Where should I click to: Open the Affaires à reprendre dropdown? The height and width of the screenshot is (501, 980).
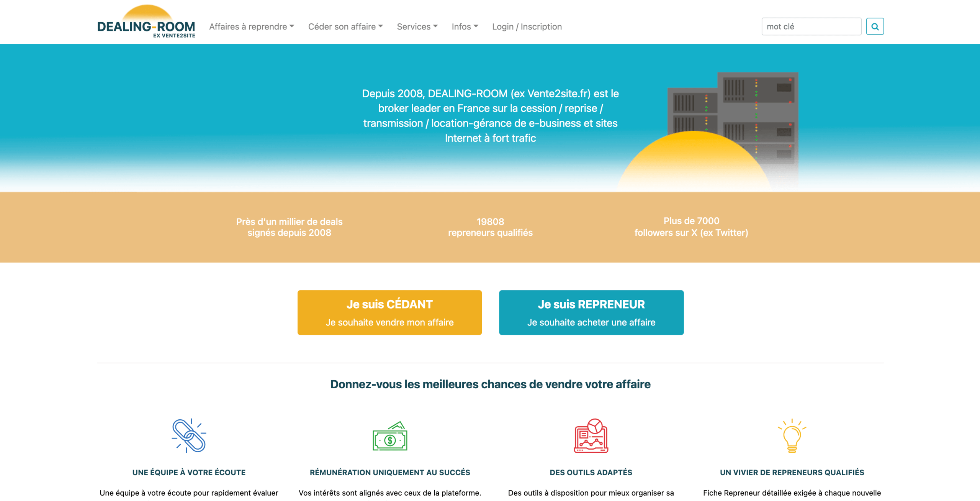(252, 26)
